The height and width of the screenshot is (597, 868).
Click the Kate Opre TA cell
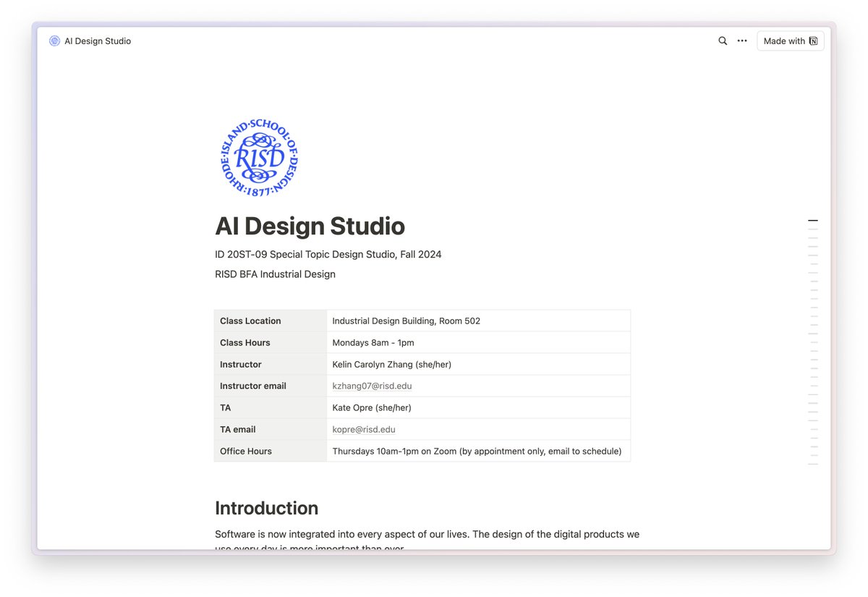point(372,407)
